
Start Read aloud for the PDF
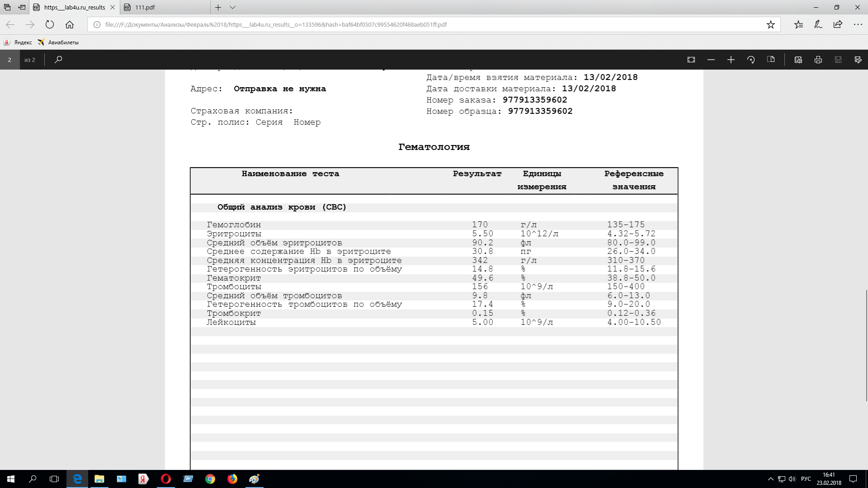[x=798, y=60]
